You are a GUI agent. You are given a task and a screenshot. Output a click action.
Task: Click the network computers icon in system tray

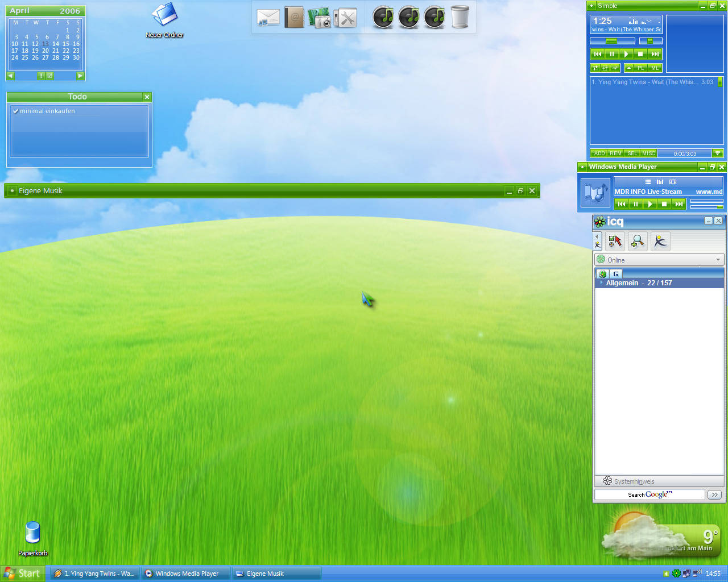coord(686,573)
